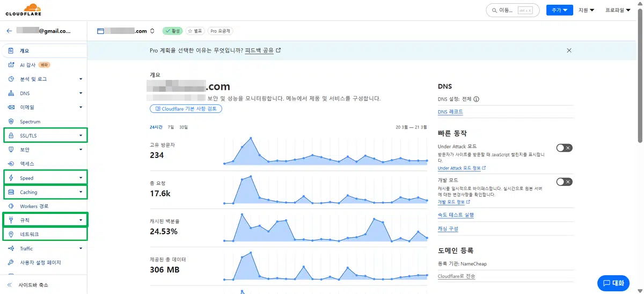Click the 고유 방문자 chart
This screenshot has height=294, width=644.
[325, 151]
